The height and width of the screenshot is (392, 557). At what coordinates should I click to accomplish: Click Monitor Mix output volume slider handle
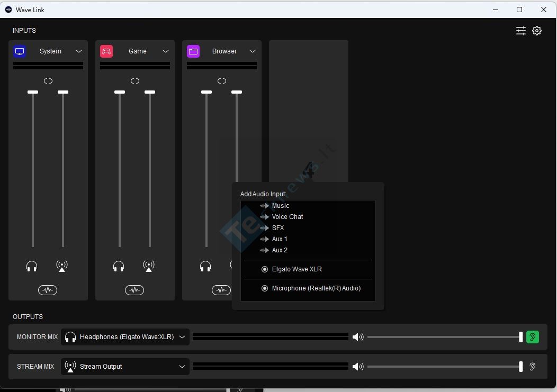click(521, 337)
